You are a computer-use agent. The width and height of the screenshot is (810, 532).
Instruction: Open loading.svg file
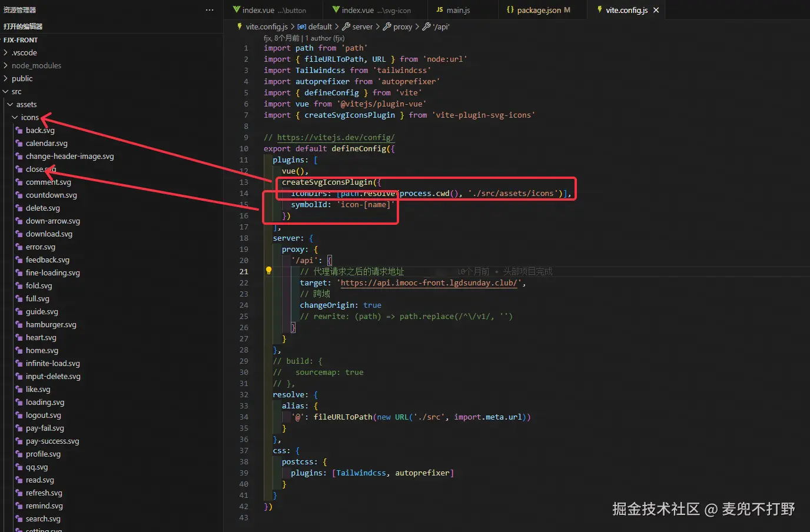[x=45, y=402]
